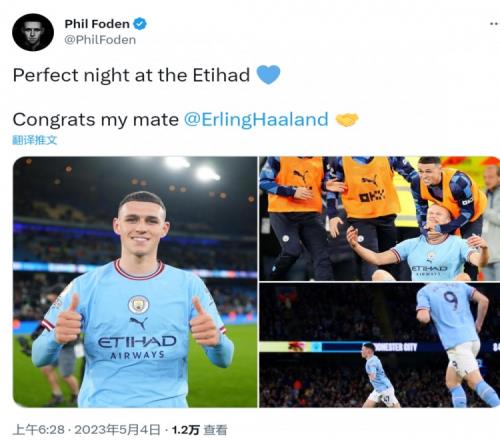Click the 'Congrats my mate' text
This screenshot has height=440, width=500.
[96, 120]
